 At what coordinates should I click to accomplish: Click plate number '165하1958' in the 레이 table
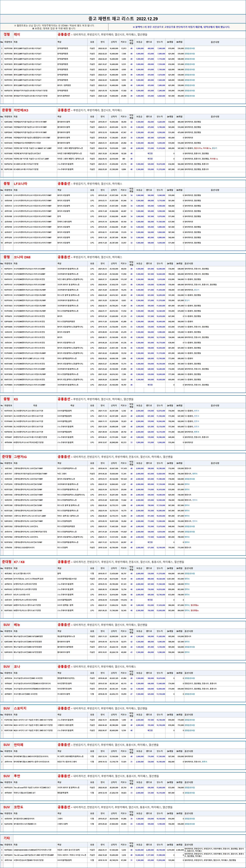tap(8, 49)
